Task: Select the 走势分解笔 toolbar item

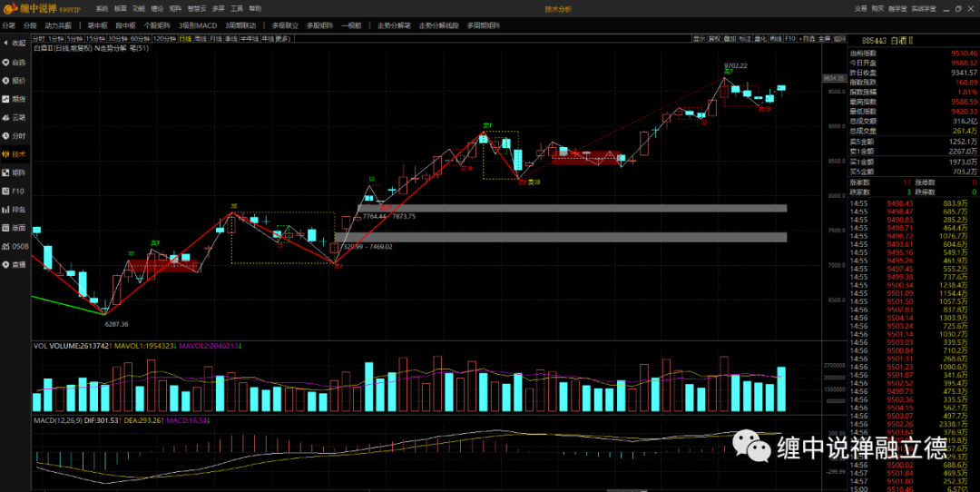Action: tap(395, 25)
